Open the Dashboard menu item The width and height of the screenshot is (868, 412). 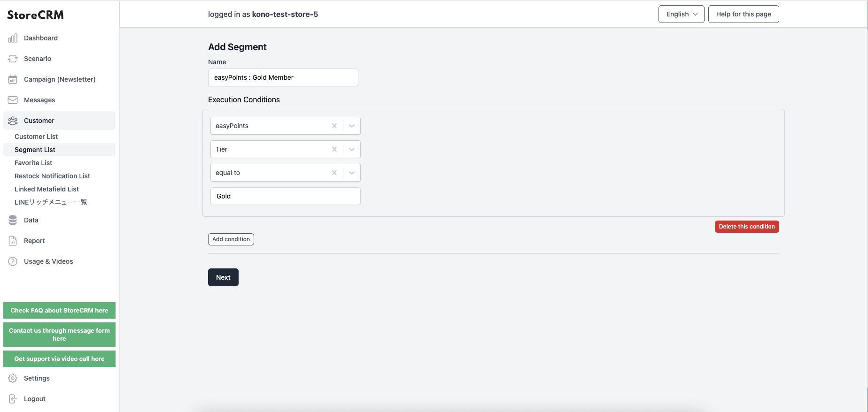pyautogui.click(x=59, y=38)
